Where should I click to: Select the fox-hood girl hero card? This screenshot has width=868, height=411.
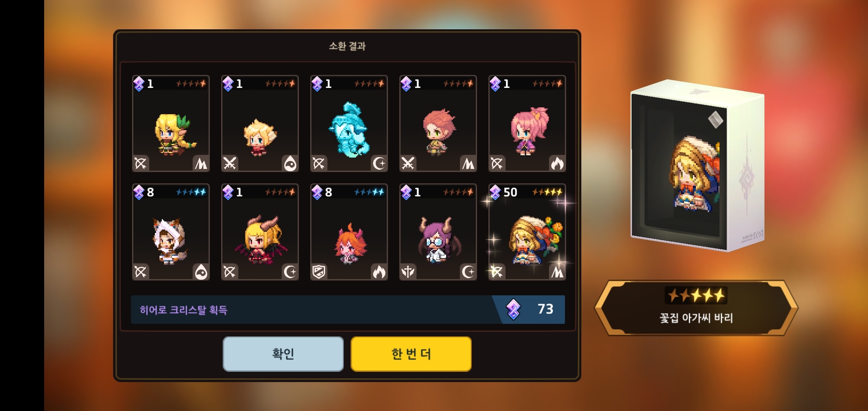[x=171, y=232]
